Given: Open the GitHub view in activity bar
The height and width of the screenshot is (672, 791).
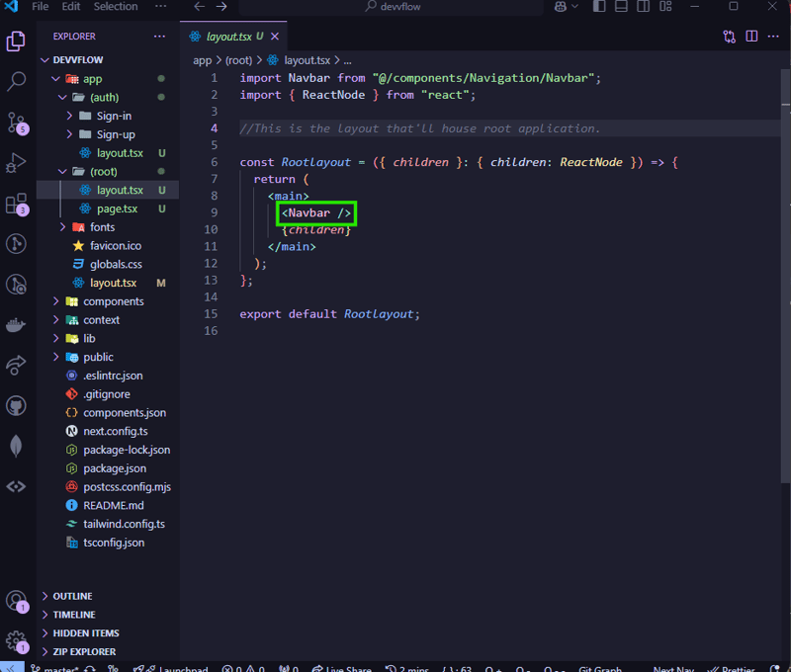Looking at the screenshot, I should [x=17, y=405].
